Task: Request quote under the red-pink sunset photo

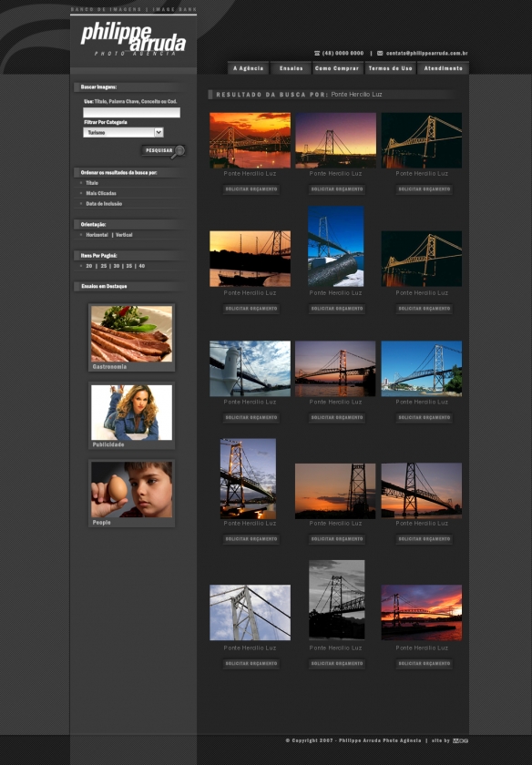Action: (x=425, y=664)
